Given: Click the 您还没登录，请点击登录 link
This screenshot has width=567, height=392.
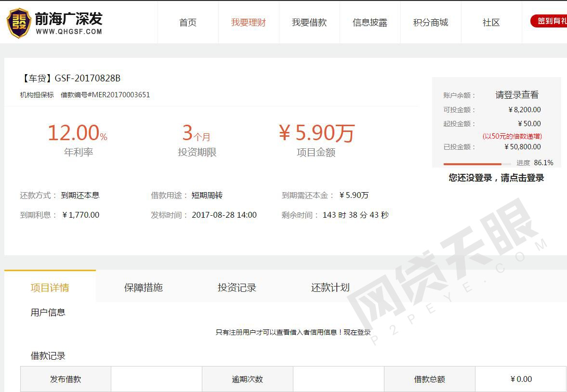Looking at the screenshot, I should (496, 178).
